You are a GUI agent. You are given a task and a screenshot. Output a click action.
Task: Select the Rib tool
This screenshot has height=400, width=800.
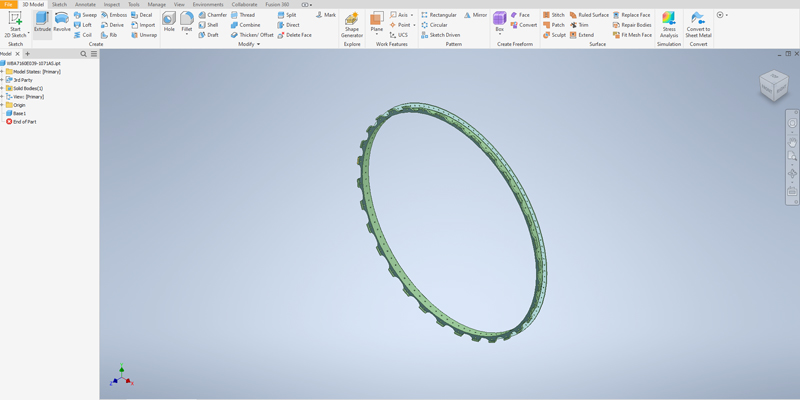(x=109, y=35)
